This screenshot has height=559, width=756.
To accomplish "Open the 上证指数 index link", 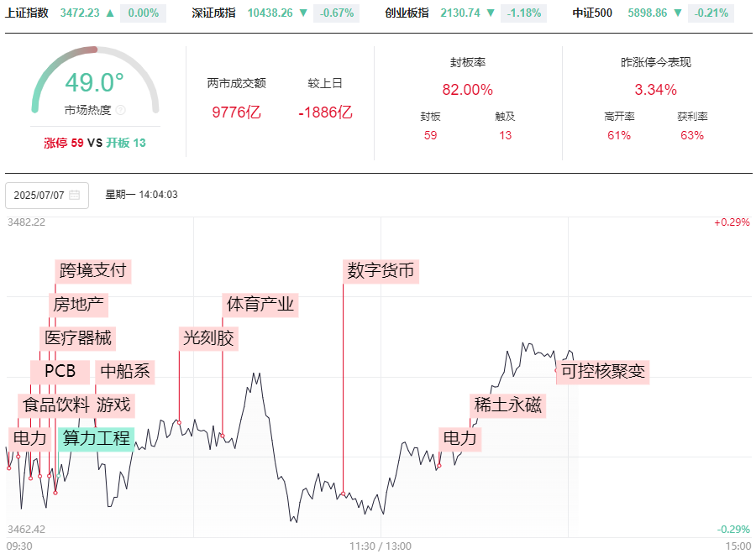I will tap(27, 13).
